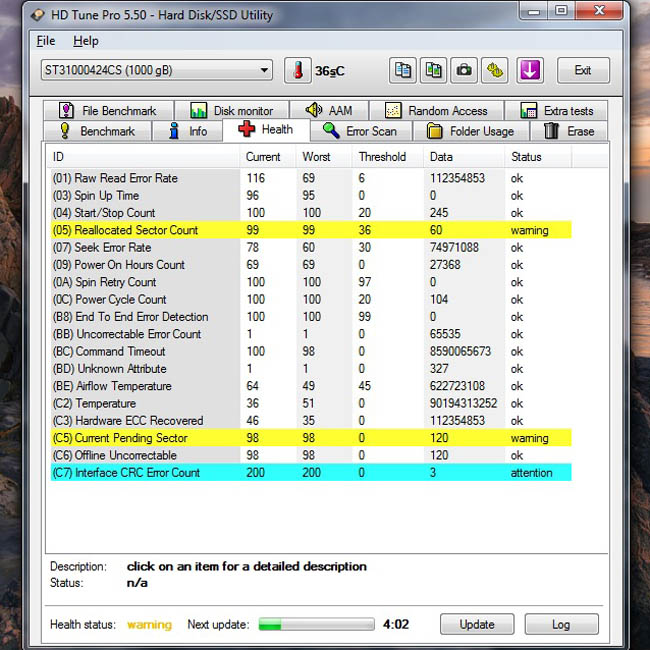650x650 pixels.
Task: Open the Help menu
Action: [86, 41]
